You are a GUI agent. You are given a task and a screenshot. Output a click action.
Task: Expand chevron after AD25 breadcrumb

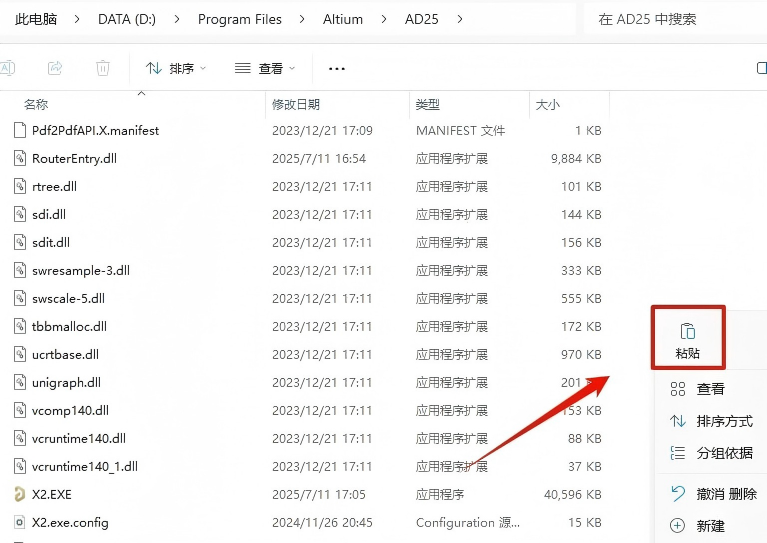pos(460,19)
